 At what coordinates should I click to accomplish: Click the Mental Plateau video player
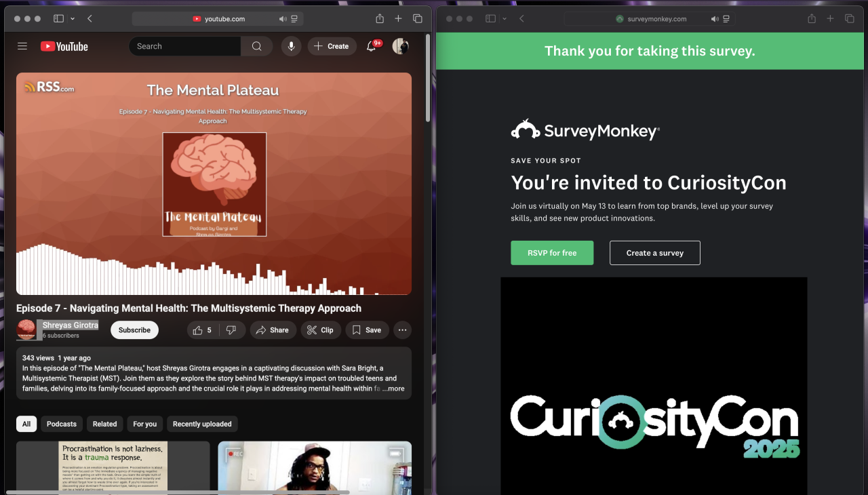click(x=214, y=184)
